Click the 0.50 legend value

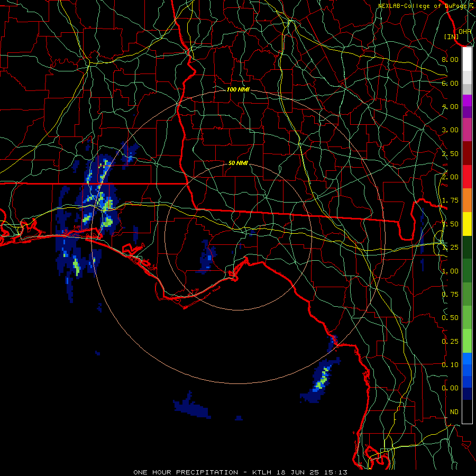(x=450, y=318)
